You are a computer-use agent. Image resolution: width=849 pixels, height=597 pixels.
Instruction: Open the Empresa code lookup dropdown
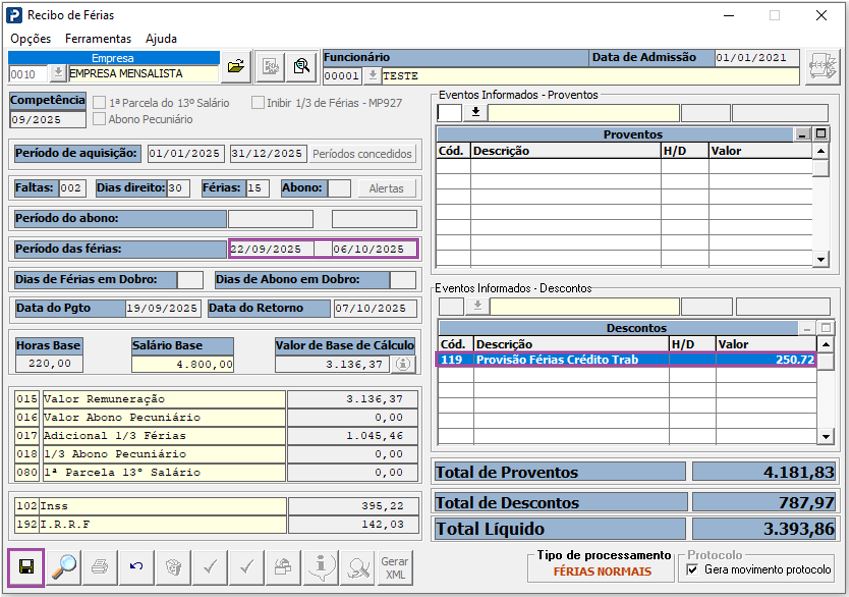point(58,74)
